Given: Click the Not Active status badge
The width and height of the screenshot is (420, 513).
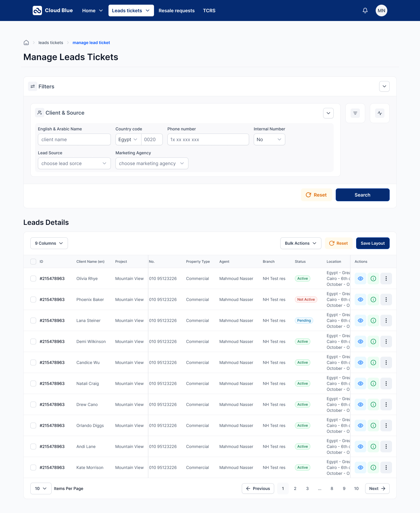Looking at the screenshot, I should 306,300.
